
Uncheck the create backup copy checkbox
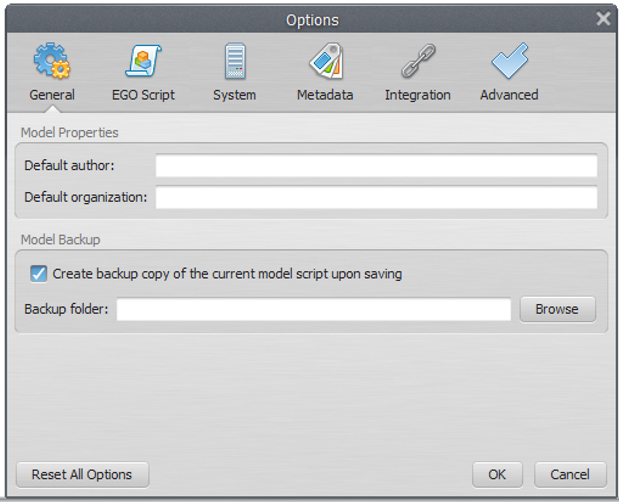pyautogui.click(x=39, y=273)
